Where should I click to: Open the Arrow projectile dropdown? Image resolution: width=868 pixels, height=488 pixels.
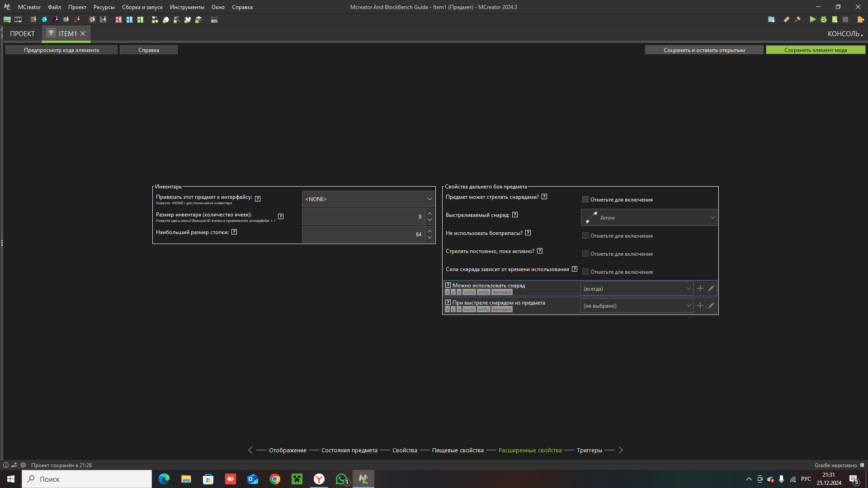pos(649,217)
